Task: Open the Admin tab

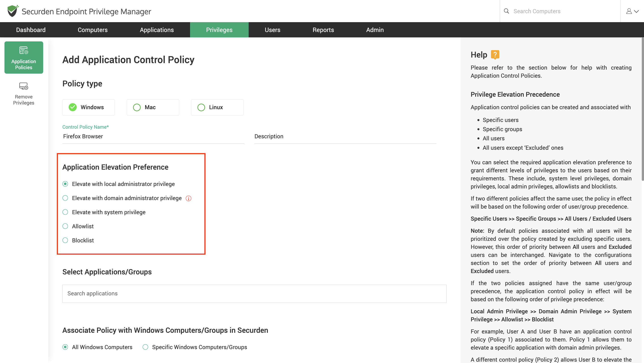Action: click(x=375, y=30)
